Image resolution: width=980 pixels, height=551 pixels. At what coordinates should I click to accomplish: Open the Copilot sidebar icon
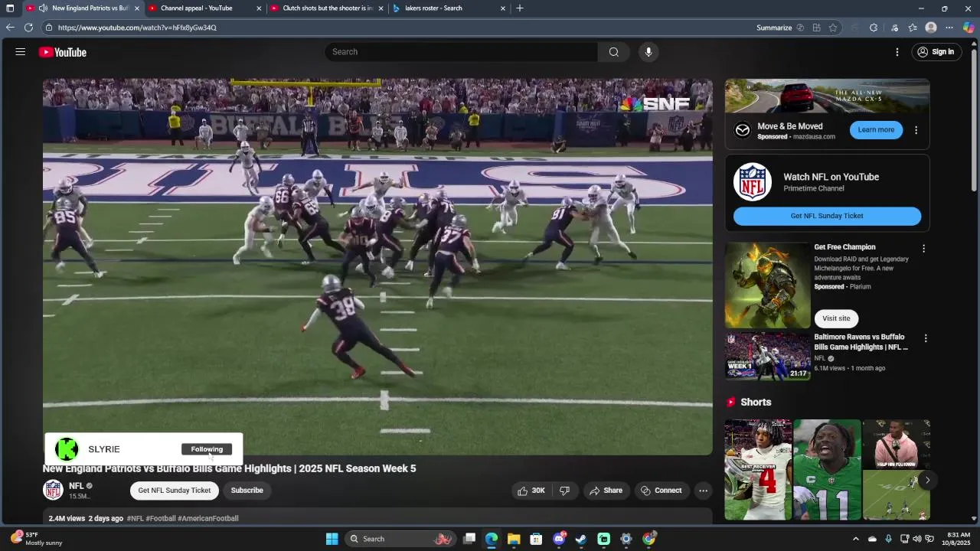(x=969, y=28)
